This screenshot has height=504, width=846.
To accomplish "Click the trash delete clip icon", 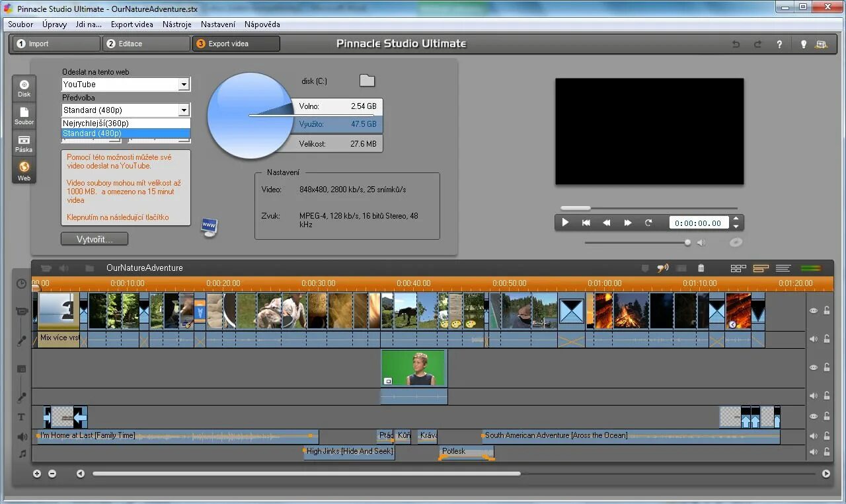I will click(701, 268).
